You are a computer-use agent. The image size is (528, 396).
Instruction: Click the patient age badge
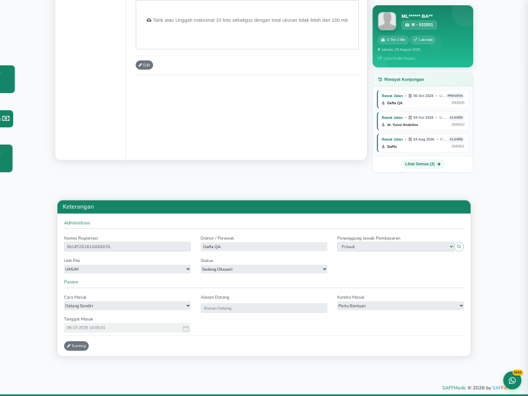point(393,40)
